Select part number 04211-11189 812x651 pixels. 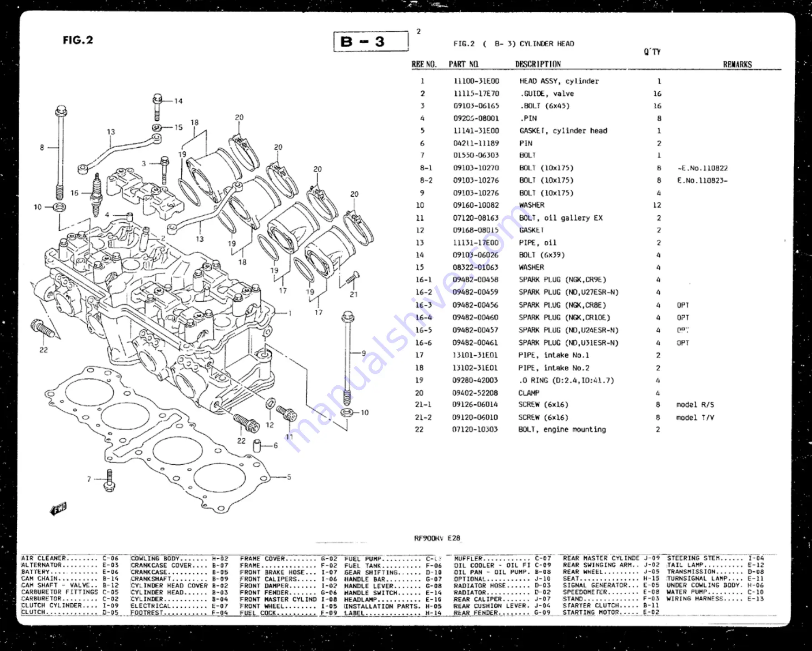pos(476,143)
